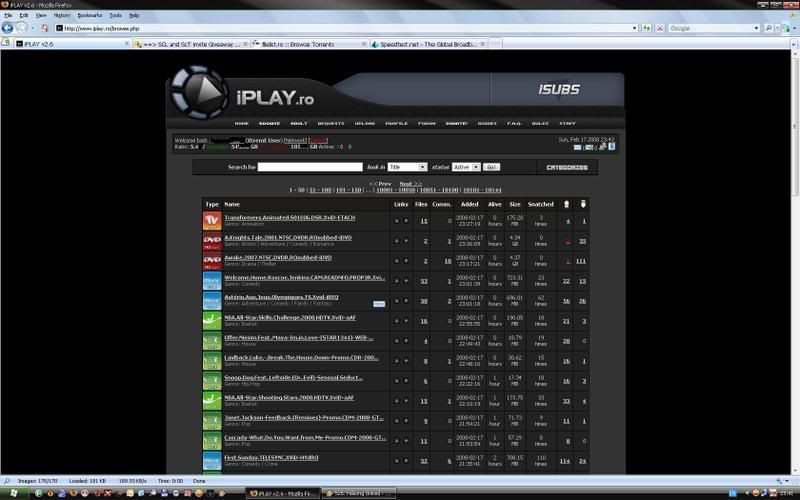
Task: Click the Windows Start button
Action: click(14, 494)
